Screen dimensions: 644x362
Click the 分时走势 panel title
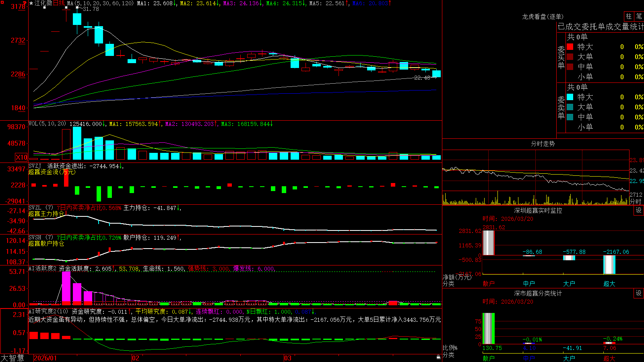point(543,144)
